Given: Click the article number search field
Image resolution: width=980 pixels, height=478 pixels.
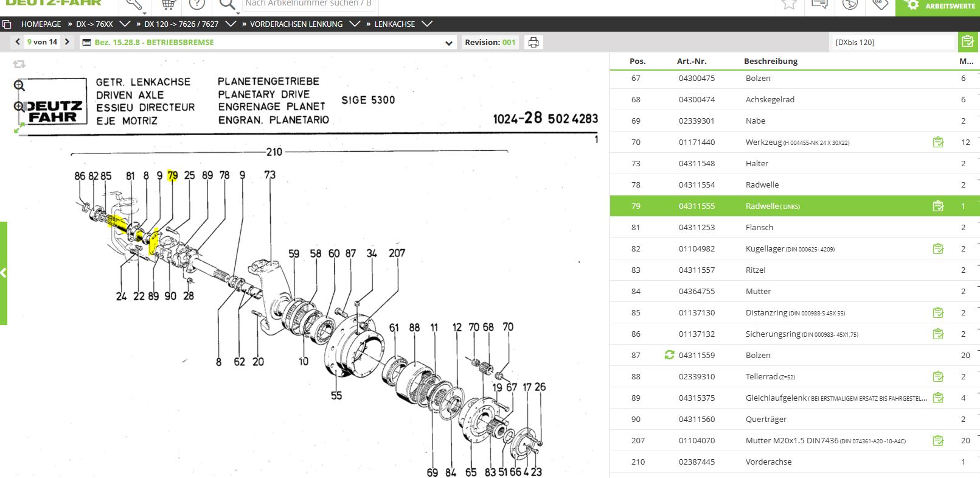Looking at the screenshot, I should pyautogui.click(x=308, y=5).
